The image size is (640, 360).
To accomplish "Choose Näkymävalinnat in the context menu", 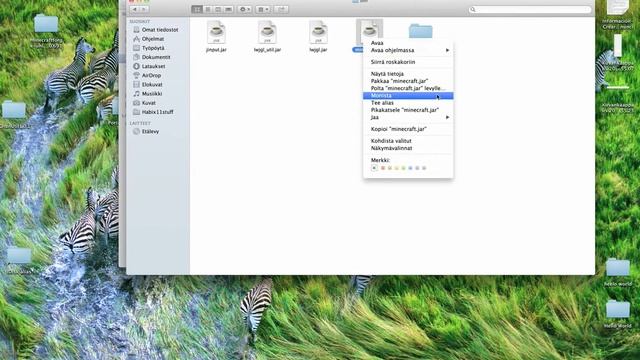I will point(408,148).
